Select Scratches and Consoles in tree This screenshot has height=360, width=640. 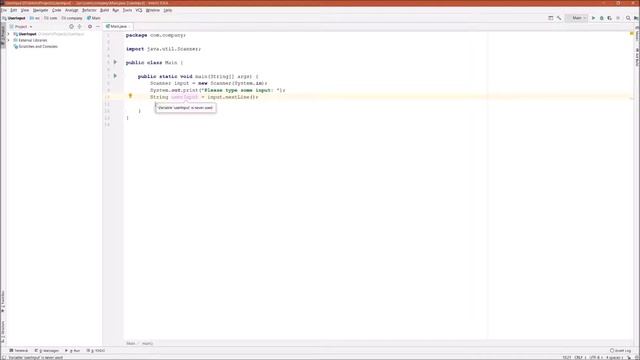tap(36, 47)
